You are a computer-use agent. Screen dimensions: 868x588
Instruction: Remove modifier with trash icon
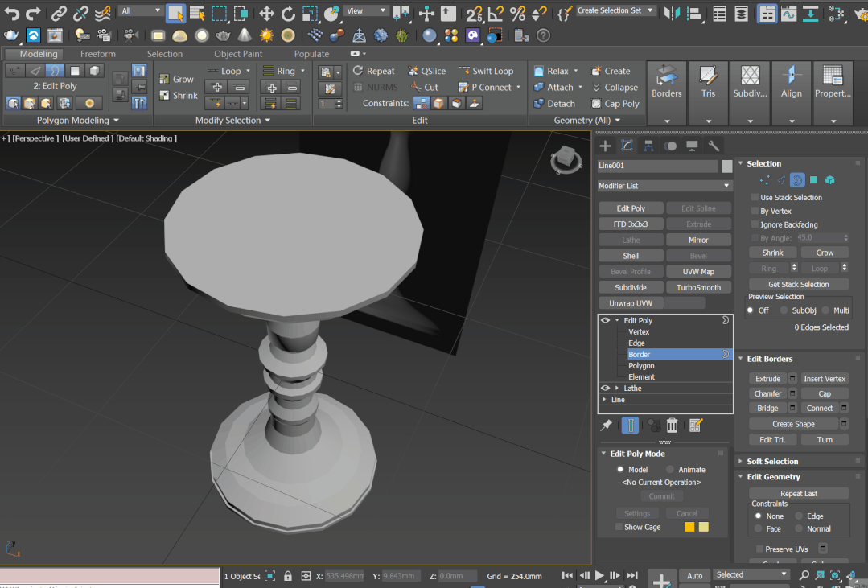click(672, 426)
